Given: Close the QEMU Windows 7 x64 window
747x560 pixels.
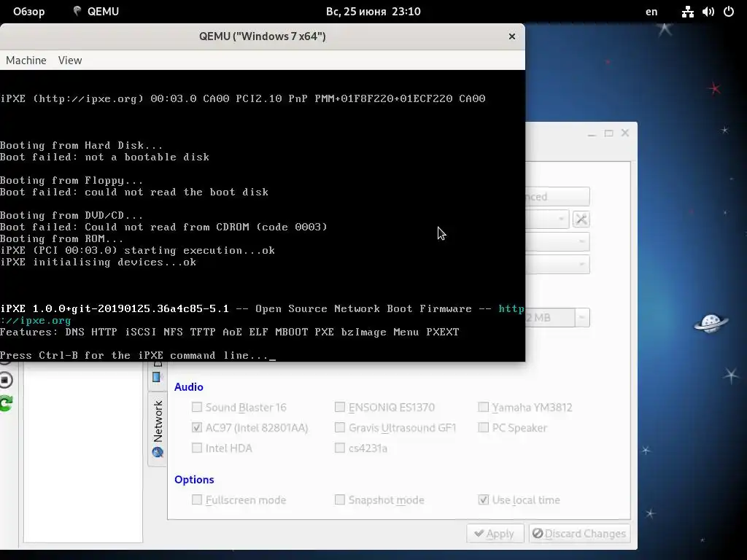Looking at the screenshot, I should point(511,36).
